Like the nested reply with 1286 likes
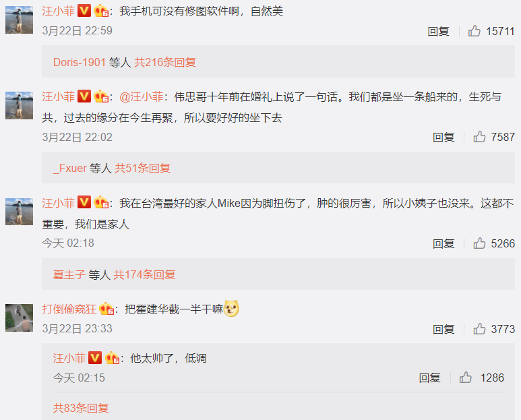 coord(466,378)
